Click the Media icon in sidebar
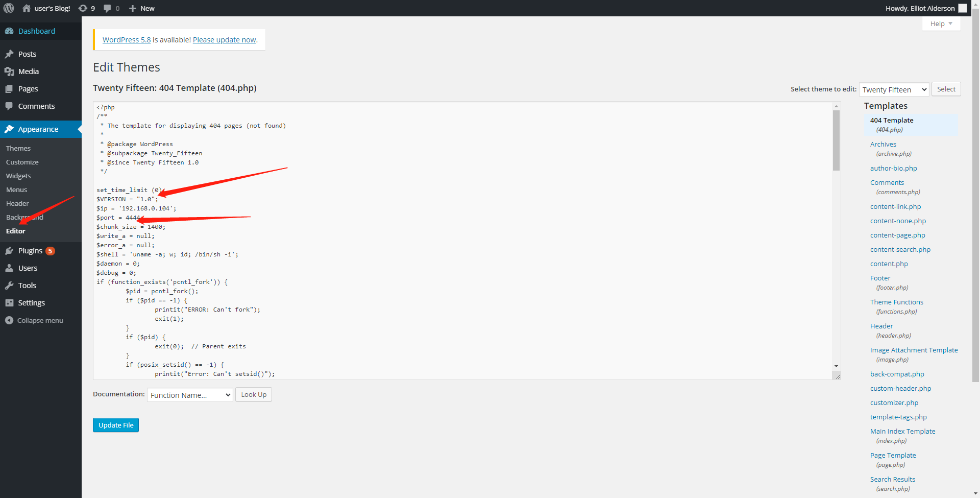The height and width of the screenshot is (498, 980). [9, 72]
